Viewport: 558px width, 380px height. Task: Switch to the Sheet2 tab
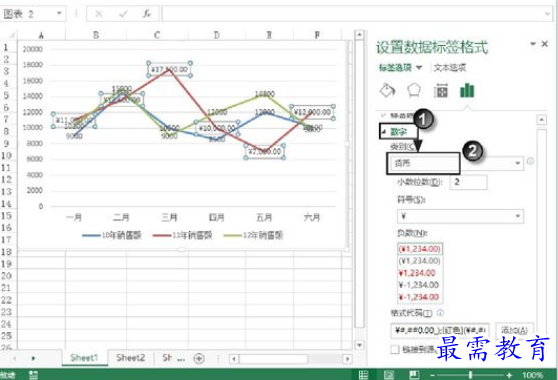[130, 358]
